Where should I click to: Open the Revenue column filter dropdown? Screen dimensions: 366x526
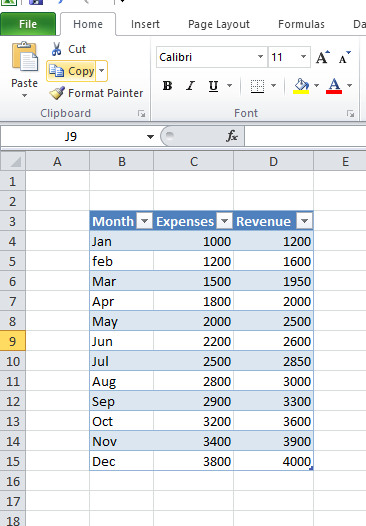click(304, 221)
